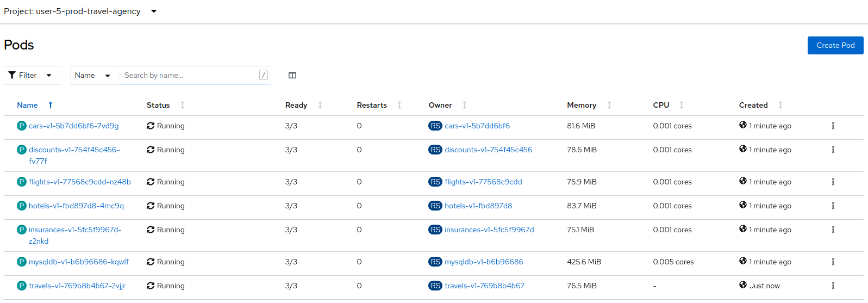Image resolution: width=868 pixels, height=303 pixels.
Task: Open discounts-v1-754f45c456 ReplicaSet owner link
Action: [488, 150]
